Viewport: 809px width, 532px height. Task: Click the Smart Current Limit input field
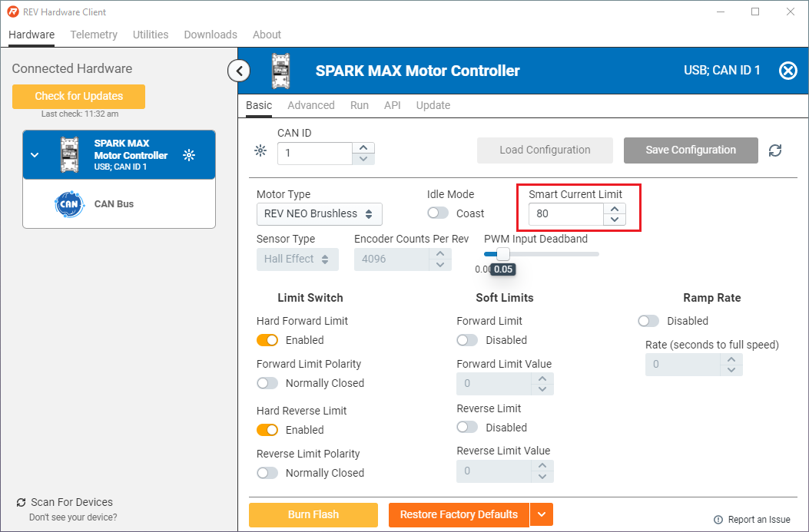(x=565, y=214)
